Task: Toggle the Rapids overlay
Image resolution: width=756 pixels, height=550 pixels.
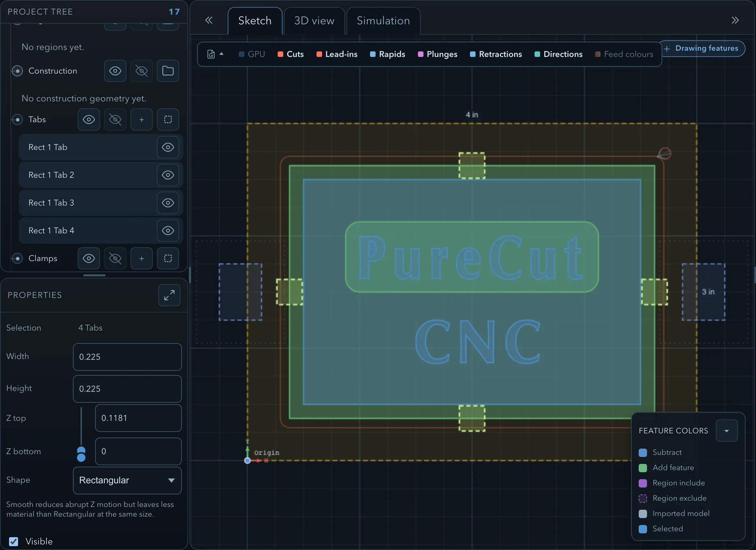Action: click(x=388, y=54)
